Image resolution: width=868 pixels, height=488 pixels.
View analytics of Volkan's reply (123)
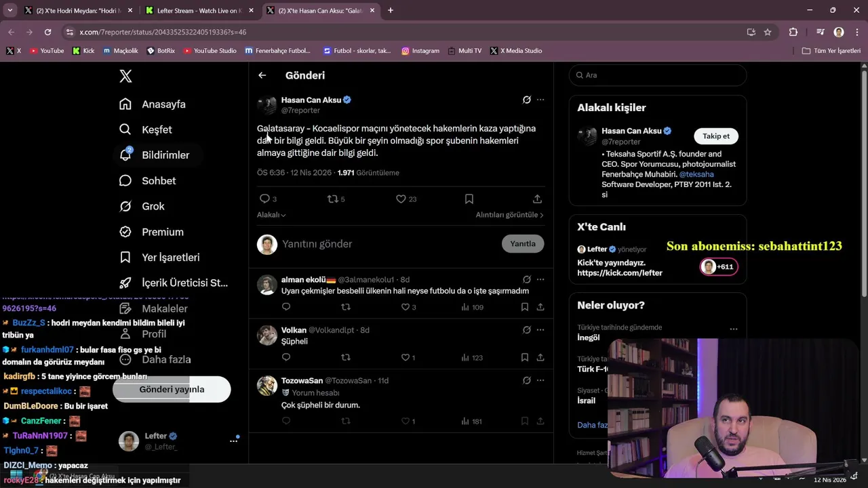tap(472, 357)
